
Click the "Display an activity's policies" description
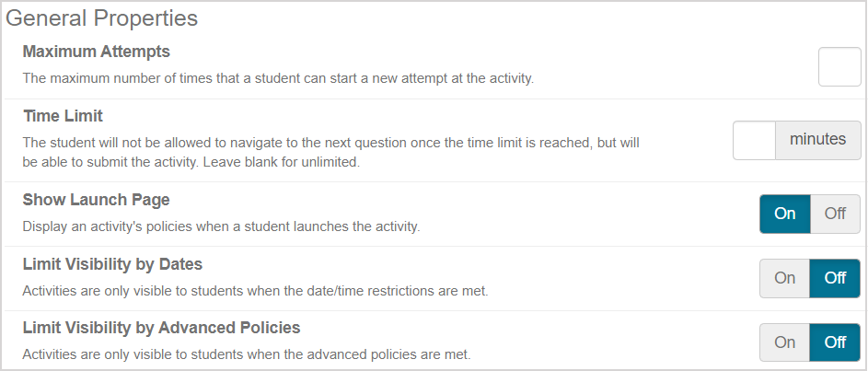(x=221, y=226)
